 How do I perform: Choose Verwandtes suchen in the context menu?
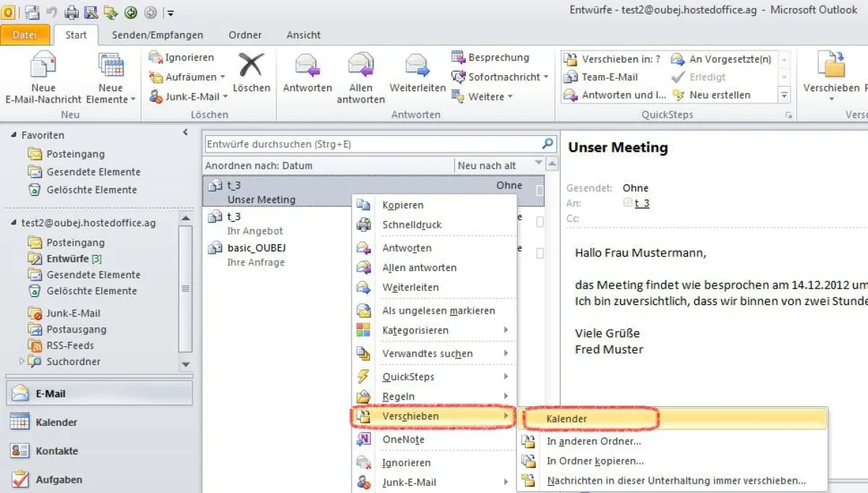click(434, 353)
